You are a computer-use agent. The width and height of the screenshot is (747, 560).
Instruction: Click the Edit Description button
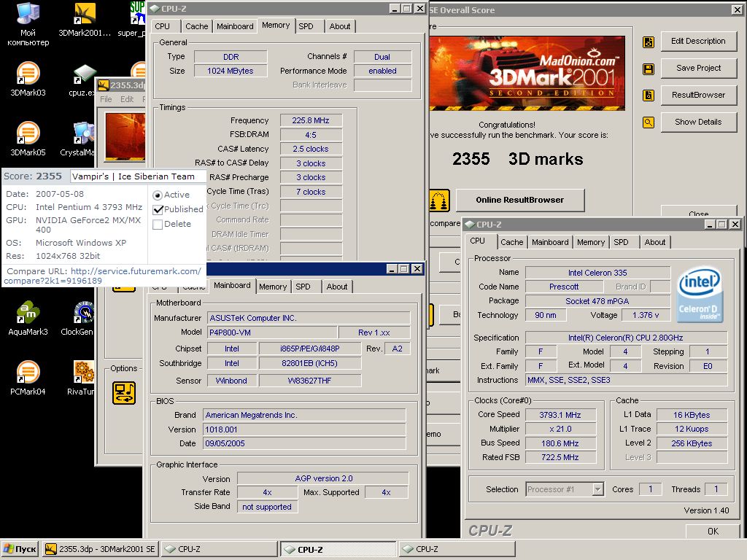[698, 42]
